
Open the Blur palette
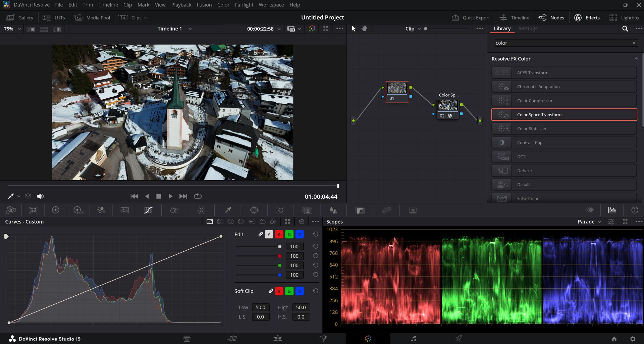pos(333,210)
